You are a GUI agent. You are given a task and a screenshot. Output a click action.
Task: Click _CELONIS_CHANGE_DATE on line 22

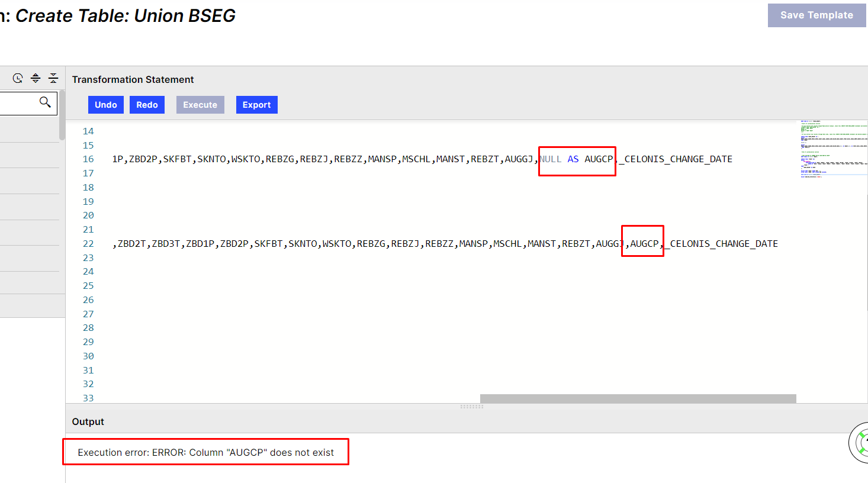pos(721,244)
